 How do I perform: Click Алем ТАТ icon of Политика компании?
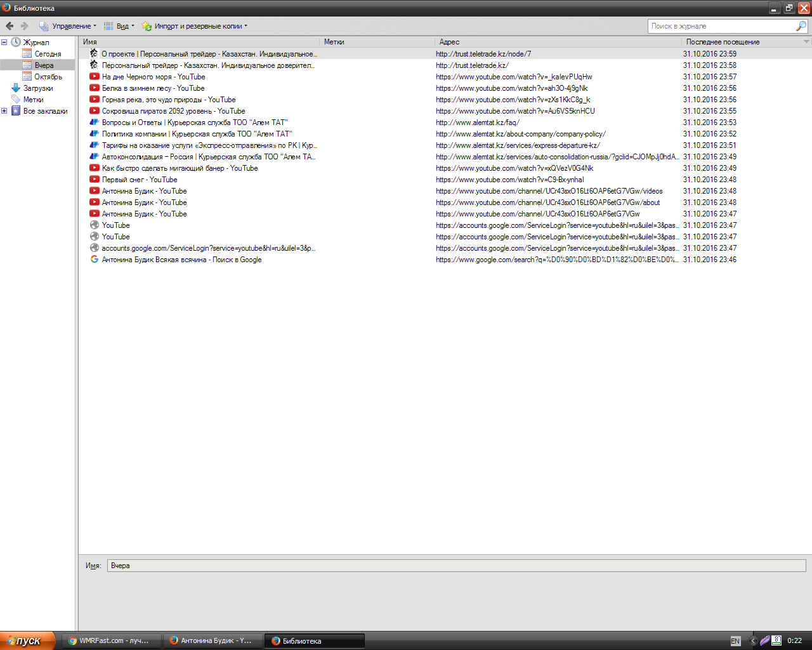pyautogui.click(x=94, y=134)
